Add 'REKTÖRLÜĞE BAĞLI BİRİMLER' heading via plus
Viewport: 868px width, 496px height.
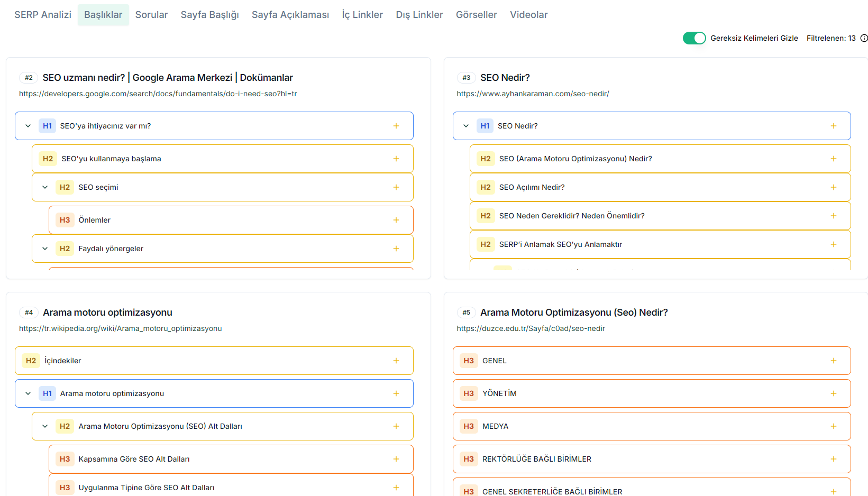point(833,459)
